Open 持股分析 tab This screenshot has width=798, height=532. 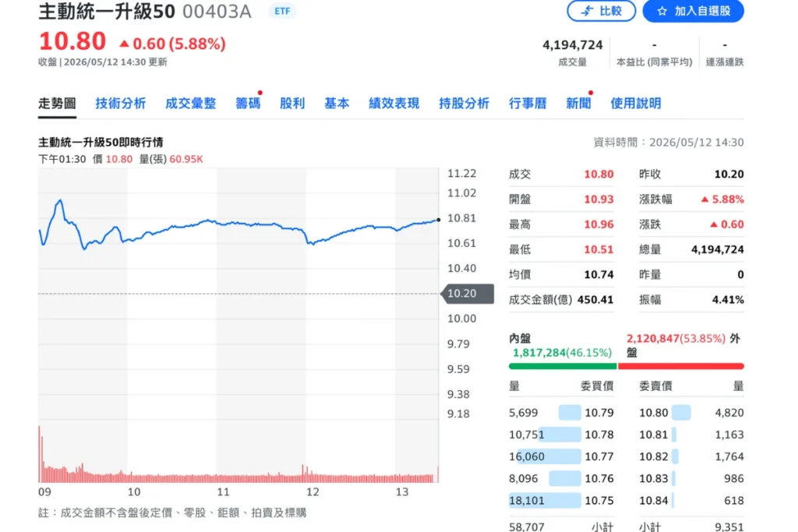(464, 104)
